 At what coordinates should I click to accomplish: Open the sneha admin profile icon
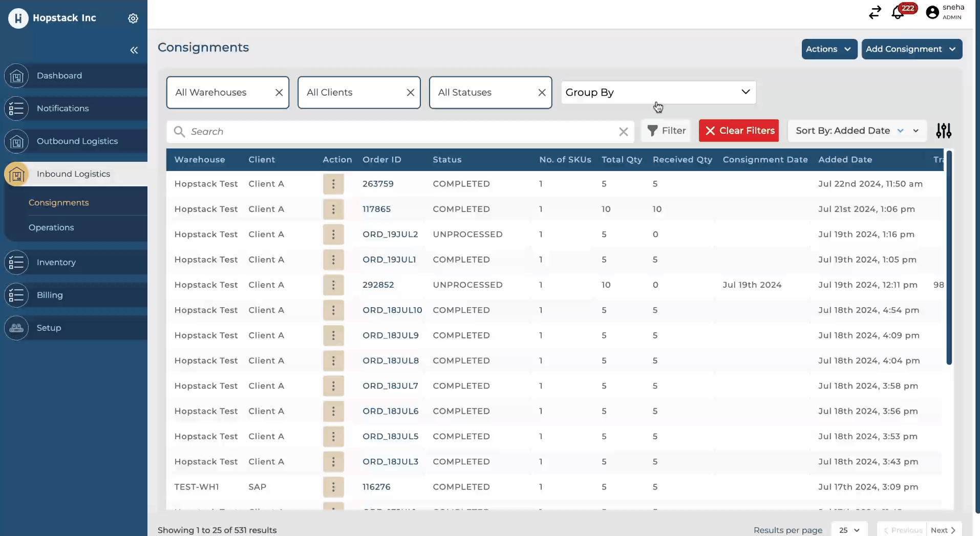pos(932,12)
